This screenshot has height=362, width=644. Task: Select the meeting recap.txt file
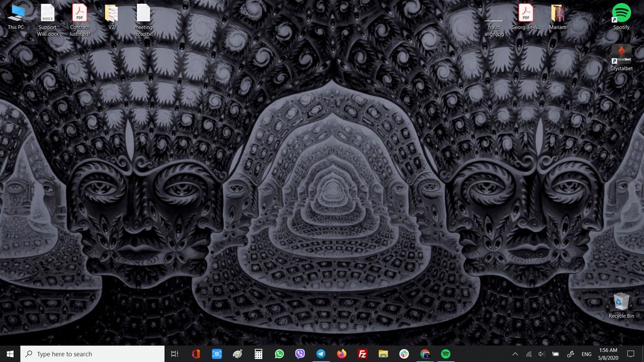(x=143, y=20)
